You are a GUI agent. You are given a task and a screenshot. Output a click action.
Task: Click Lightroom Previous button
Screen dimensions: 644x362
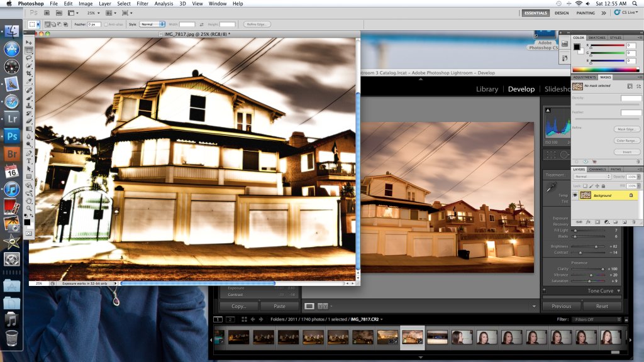[x=562, y=306]
